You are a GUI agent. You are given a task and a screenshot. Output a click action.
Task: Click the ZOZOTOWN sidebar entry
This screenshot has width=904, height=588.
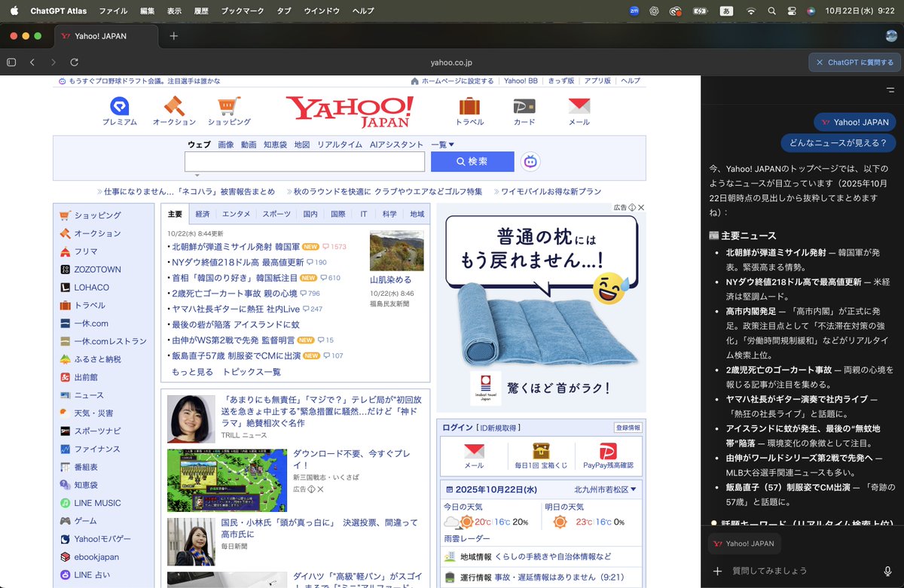pos(97,270)
